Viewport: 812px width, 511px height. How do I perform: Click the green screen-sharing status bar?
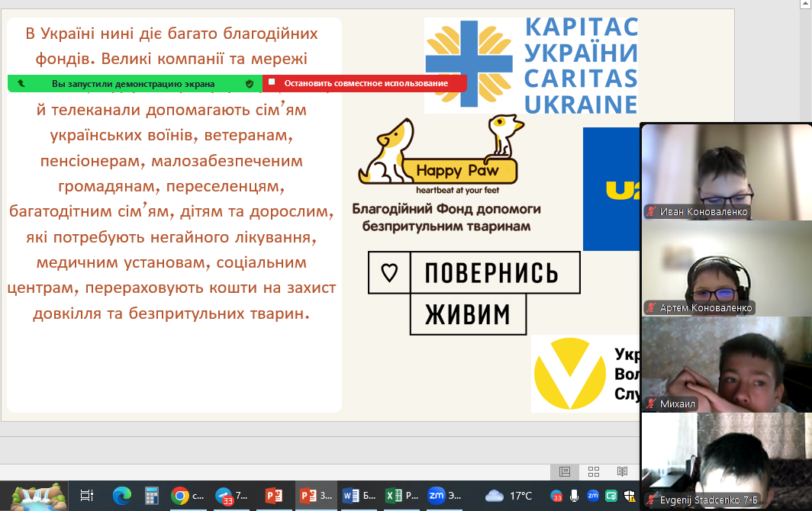pyautogui.click(x=135, y=83)
